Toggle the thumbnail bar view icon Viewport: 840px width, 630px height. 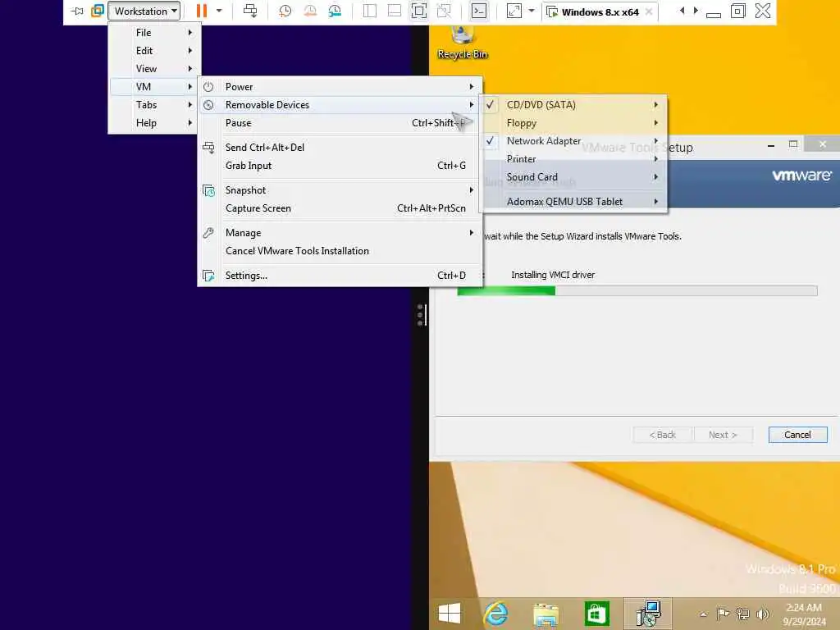tap(395, 11)
